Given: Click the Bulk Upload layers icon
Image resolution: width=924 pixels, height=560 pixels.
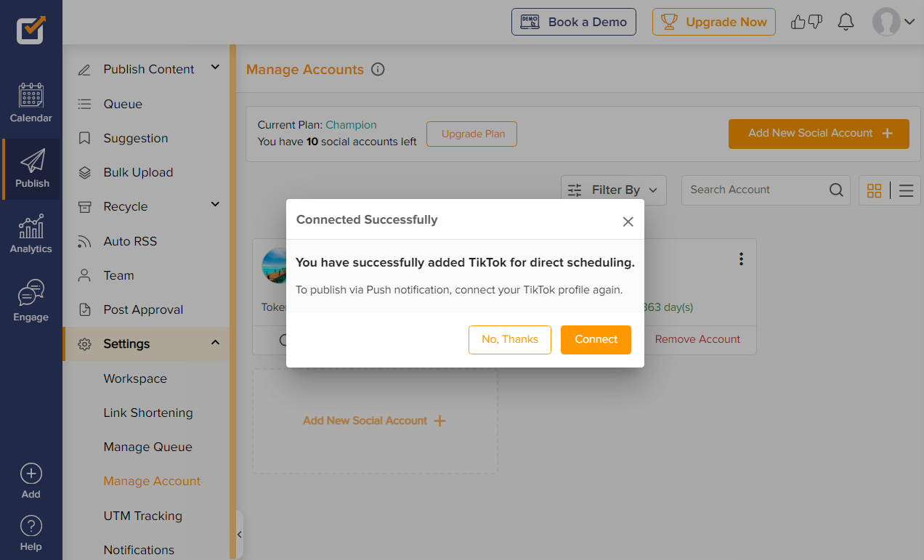Looking at the screenshot, I should coord(84,172).
